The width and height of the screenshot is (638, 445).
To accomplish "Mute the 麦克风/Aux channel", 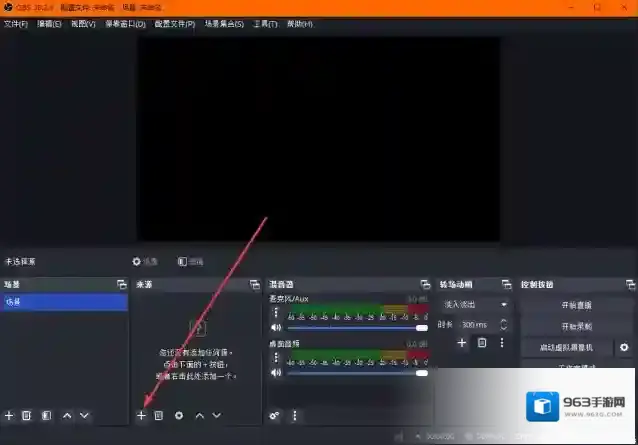I will click(276, 327).
